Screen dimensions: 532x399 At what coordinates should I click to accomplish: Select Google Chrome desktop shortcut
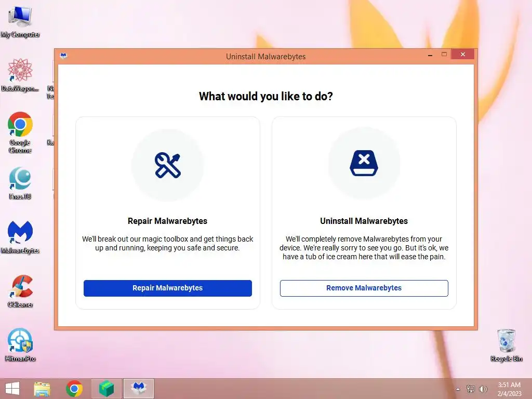[20, 132]
